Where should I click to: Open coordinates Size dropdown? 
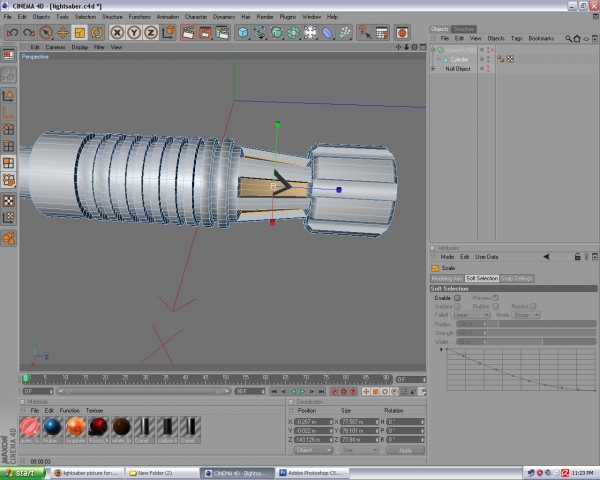click(x=359, y=450)
